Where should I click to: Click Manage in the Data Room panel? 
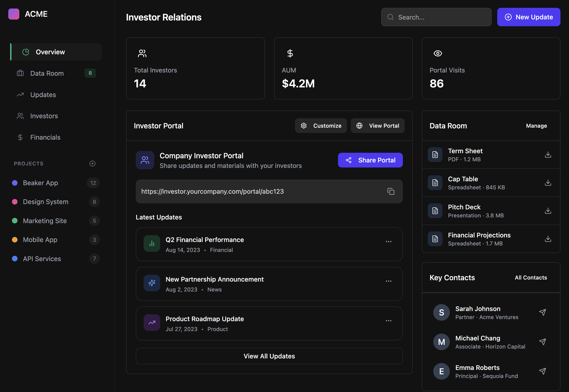[x=536, y=126]
